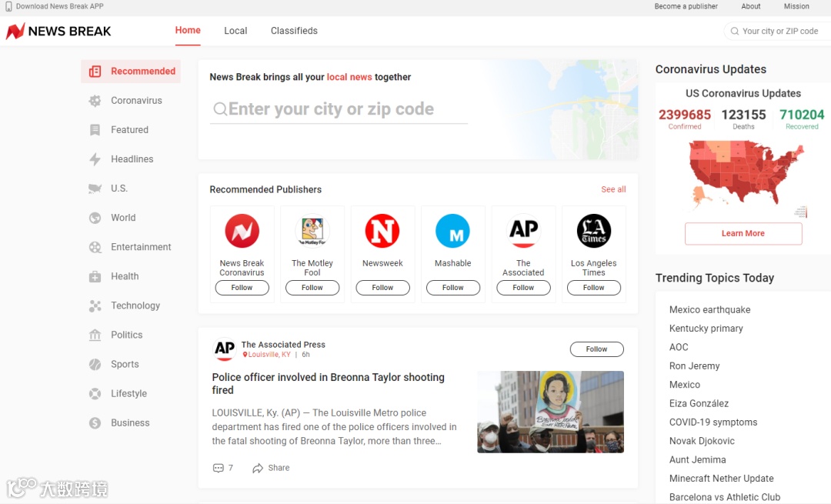Click the Featured sidebar icon
Image resolution: width=831 pixels, height=504 pixels.
[95, 130]
